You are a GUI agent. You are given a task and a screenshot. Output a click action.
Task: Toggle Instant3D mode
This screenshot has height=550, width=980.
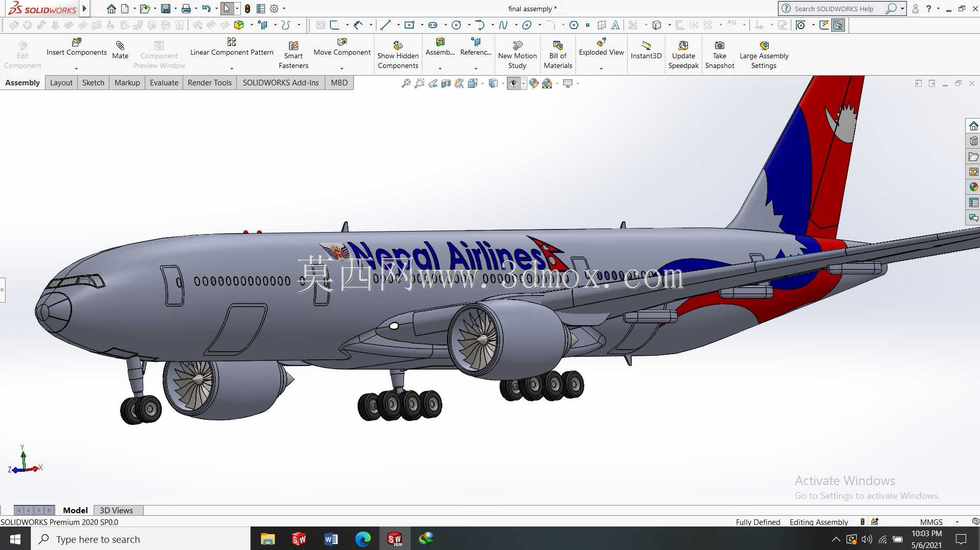click(x=646, y=50)
